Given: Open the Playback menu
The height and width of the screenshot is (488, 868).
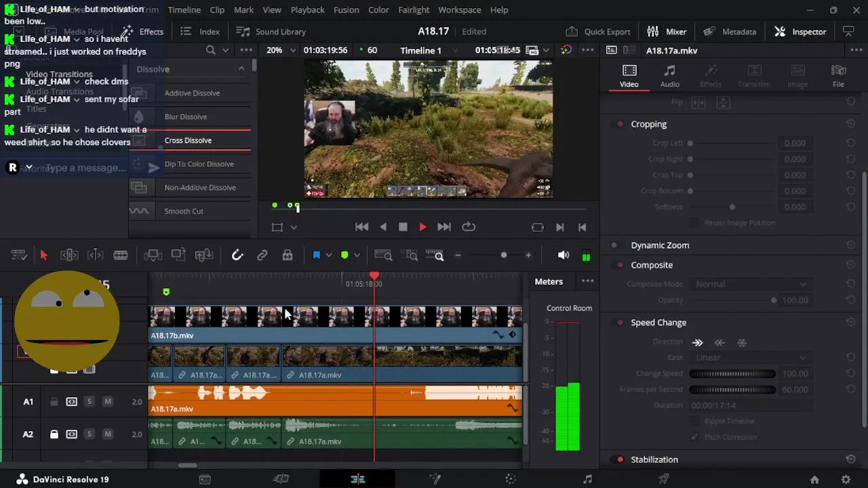Looking at the screenshot, I should pos(308,10).
